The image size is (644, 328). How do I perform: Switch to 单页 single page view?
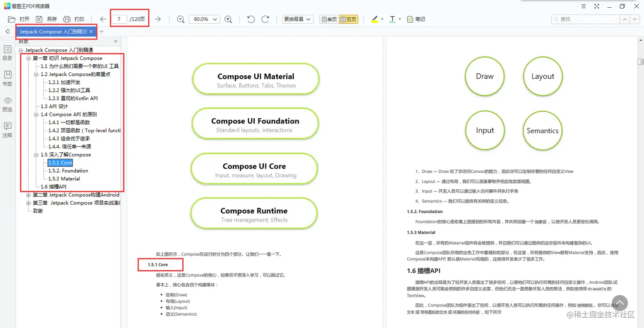coord(329,19)
